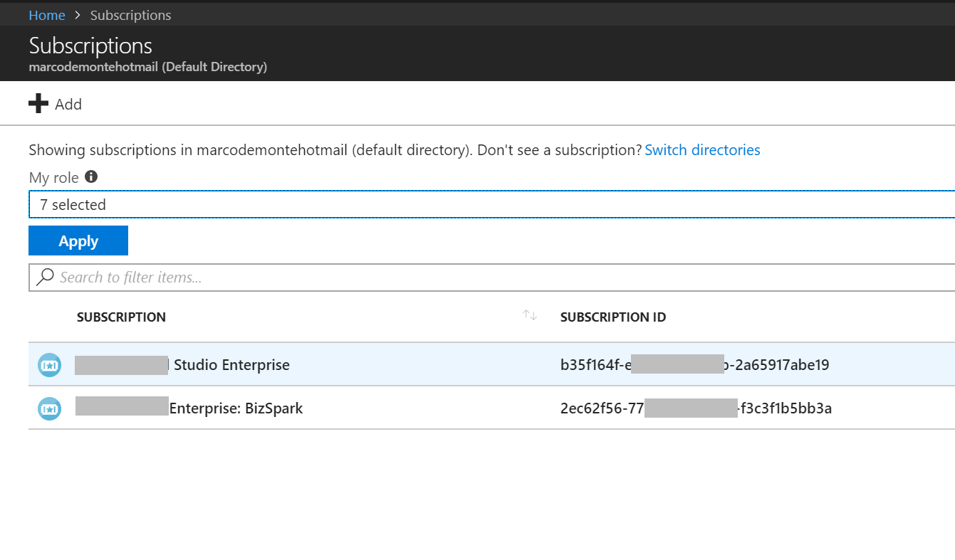Open the Switch directories link
Screen dimensions: 955x560
(x=702, y=150)
